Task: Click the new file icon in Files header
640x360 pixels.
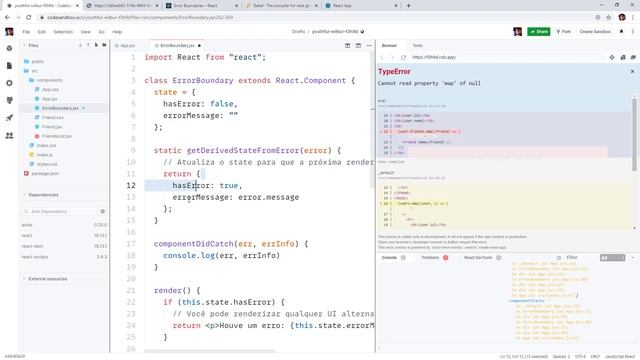Action: (96, 45)
